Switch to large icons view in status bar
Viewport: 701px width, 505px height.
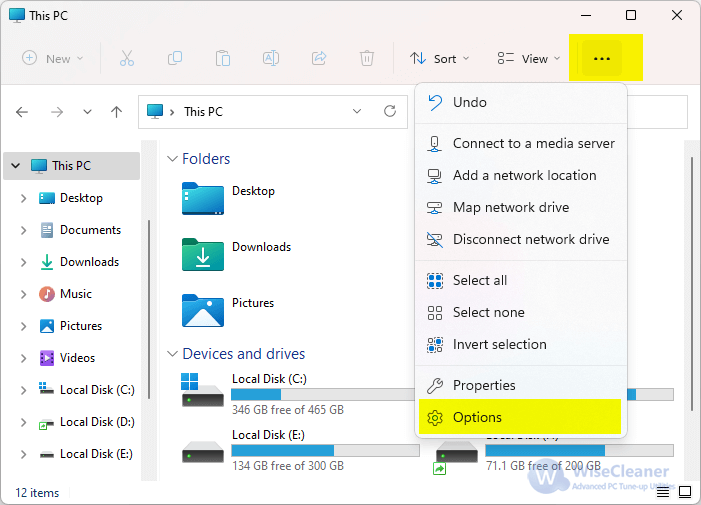point(685,492)
